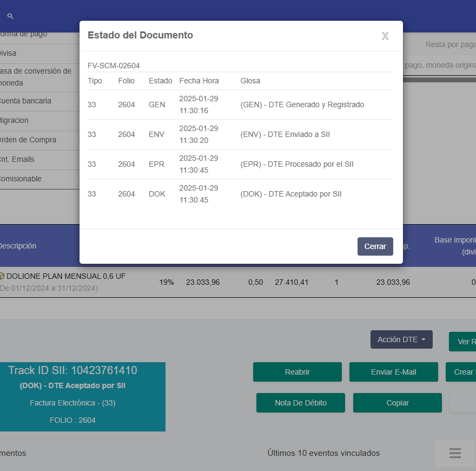Viewport: 476px width, 471px height.
Task: Open Cuenta bancaria from the sidebar
Action: point(19,101)
